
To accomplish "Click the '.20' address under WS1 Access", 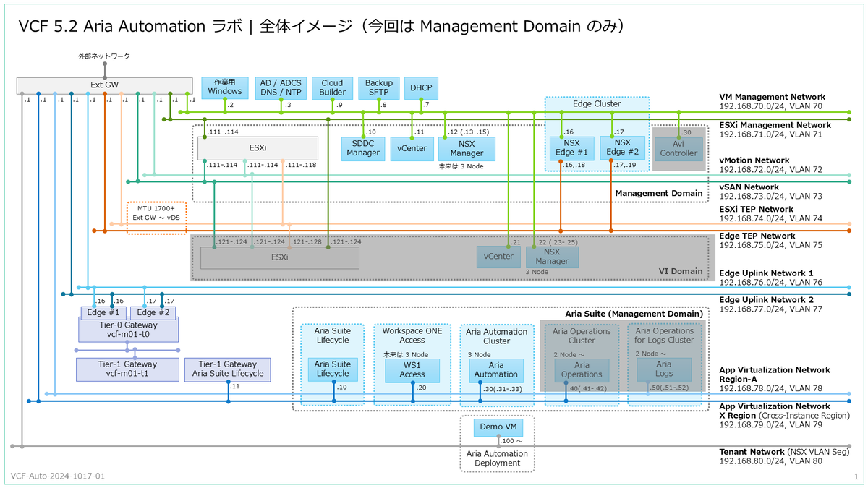I will click(421, 388).
